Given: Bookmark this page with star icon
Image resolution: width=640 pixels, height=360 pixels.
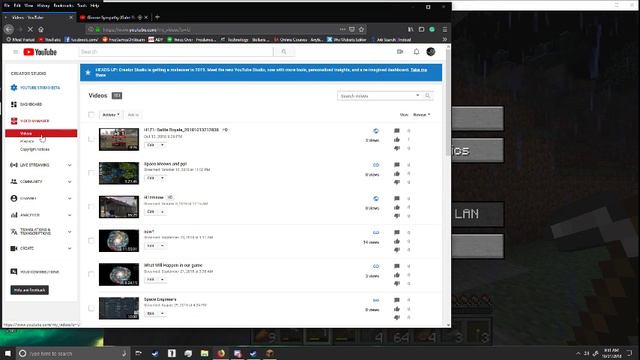Looking at the screenshot, I should (x=361, y=29).
